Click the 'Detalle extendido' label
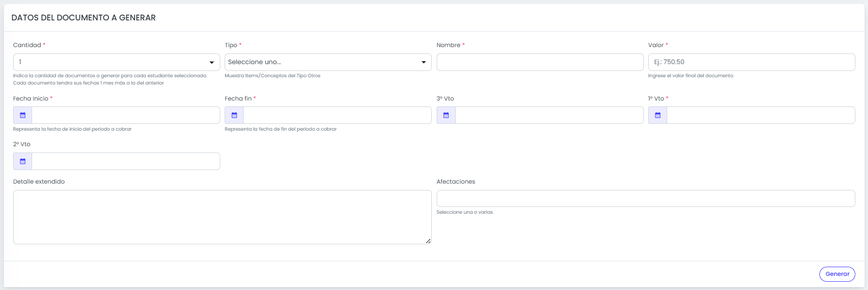 pyautogui.click(x=39, y=182)
